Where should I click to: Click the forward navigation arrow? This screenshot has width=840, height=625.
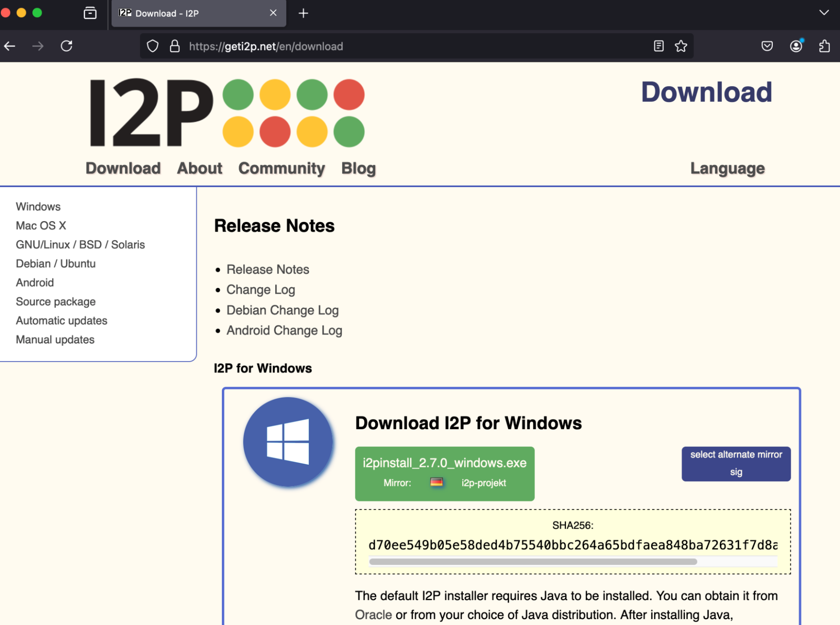[x=38, y=46]
